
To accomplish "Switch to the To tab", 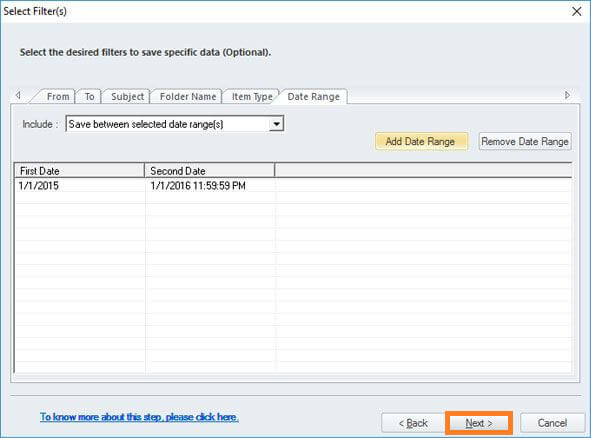I will click(x=89, y=96).
